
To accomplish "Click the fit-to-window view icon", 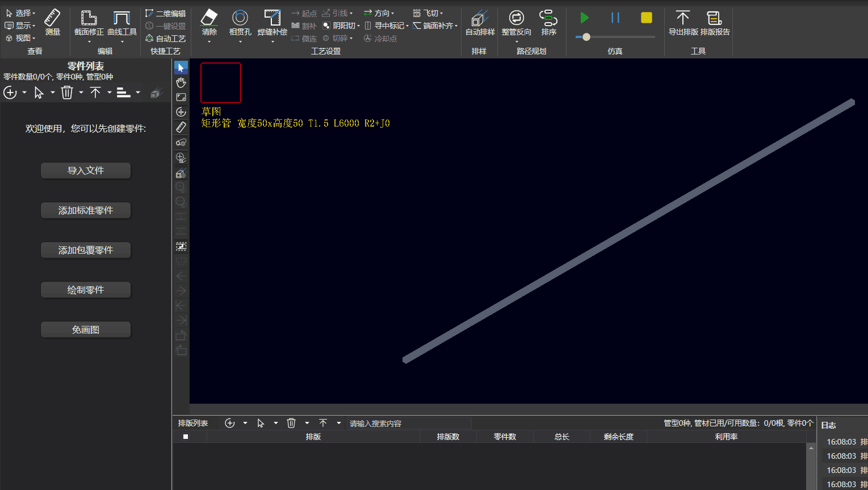I will [181, 97].
